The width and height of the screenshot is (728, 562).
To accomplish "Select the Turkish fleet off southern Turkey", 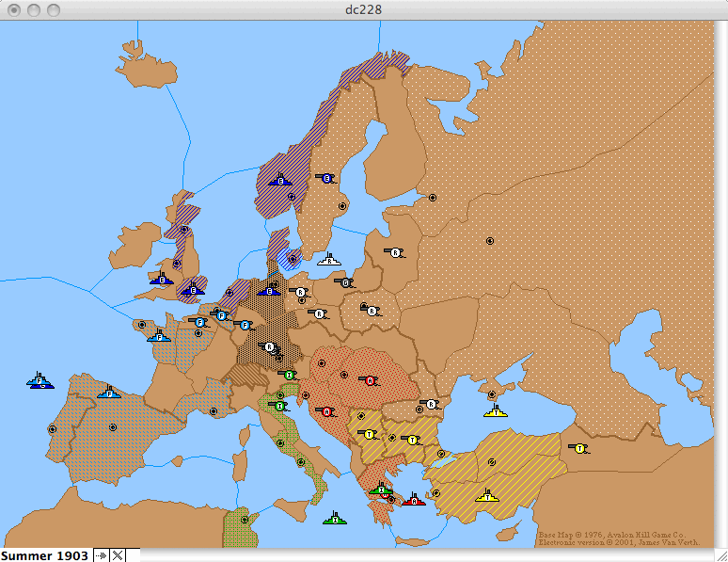I will tap(487, 495).
